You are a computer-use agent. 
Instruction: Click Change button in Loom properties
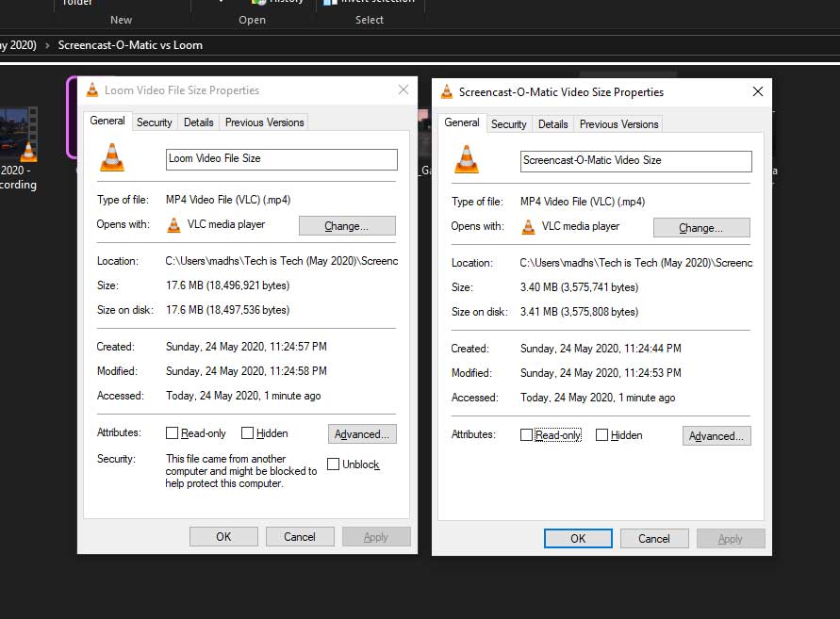[347, 226]
